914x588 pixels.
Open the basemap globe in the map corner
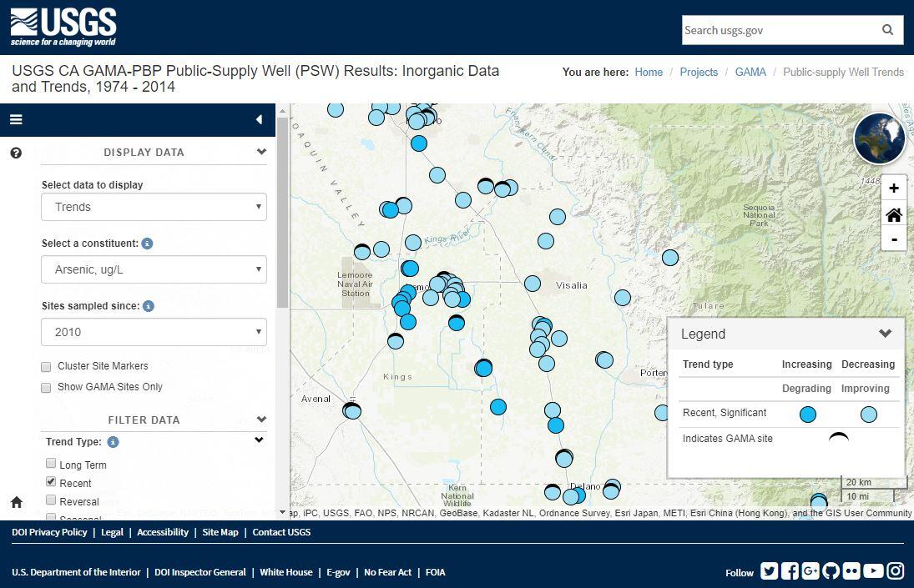coord(879,138)
